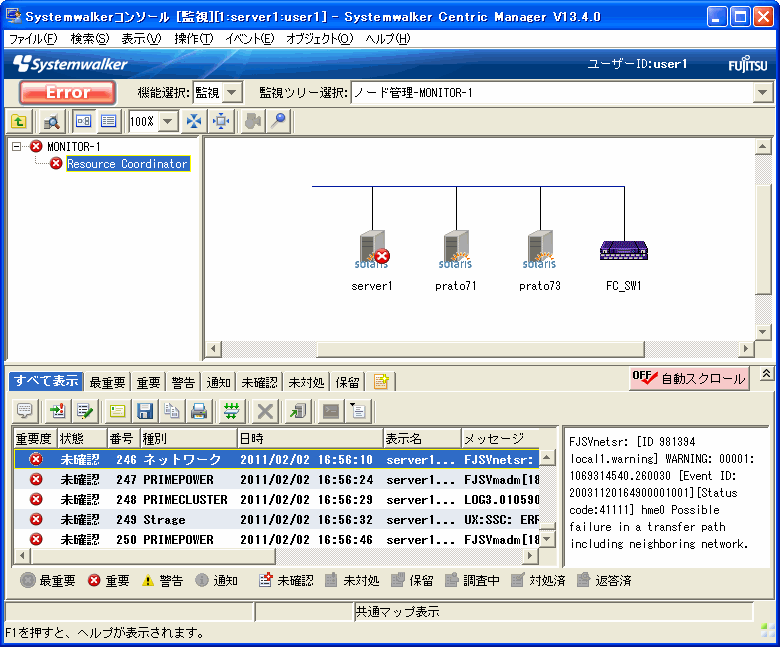Select the prato73 server icon
780x647 pixels.
(540, 249)
